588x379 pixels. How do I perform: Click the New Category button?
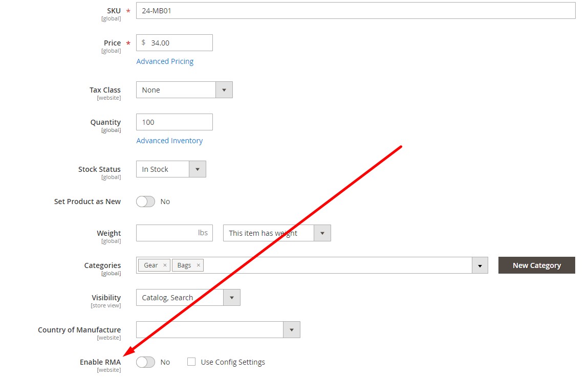click(x=536, y=265)
